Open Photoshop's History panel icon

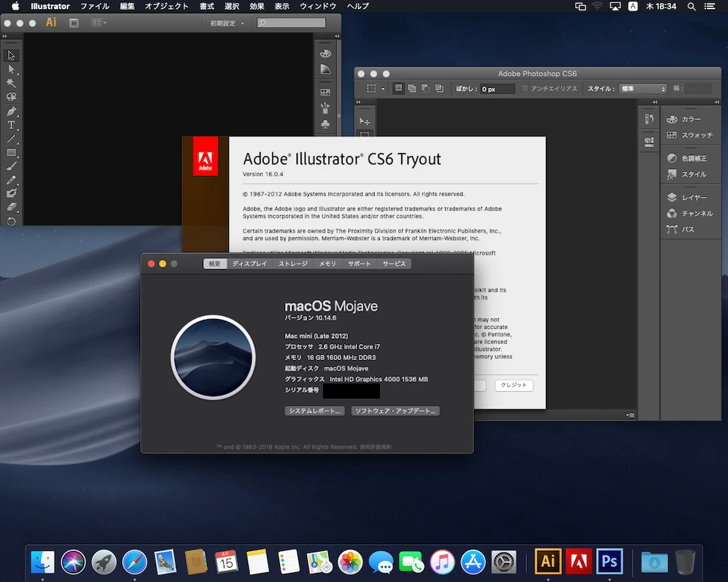pyautogui.click(x=649, y=119)
